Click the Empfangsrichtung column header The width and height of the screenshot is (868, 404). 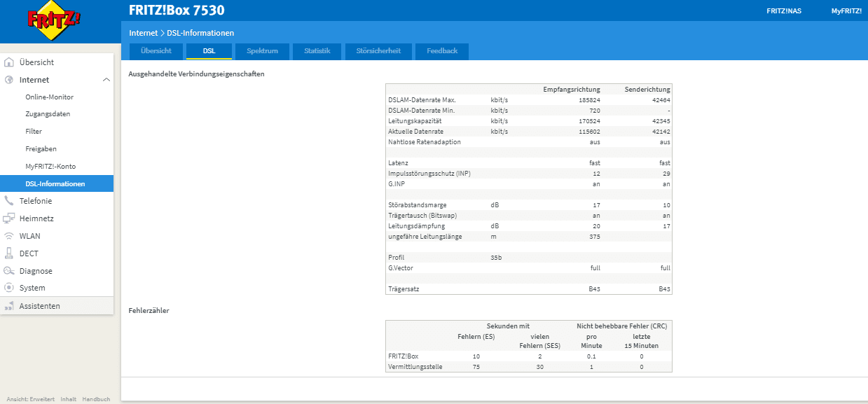tap(572, 90)
